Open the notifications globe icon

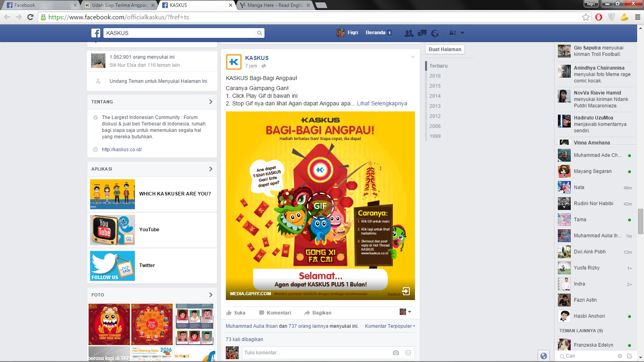pyautogui.click(x=435, y=33)
